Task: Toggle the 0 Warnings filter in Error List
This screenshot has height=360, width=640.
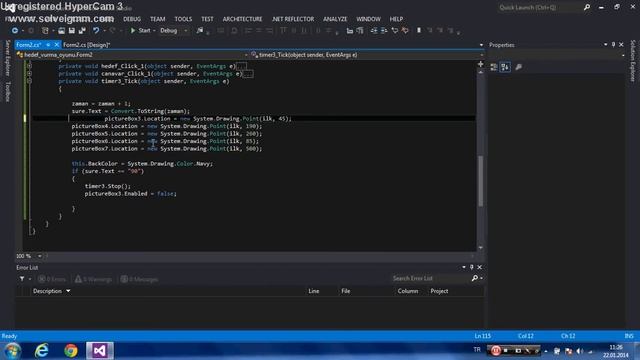Action: pyautogui.click(x=93, y=279)
